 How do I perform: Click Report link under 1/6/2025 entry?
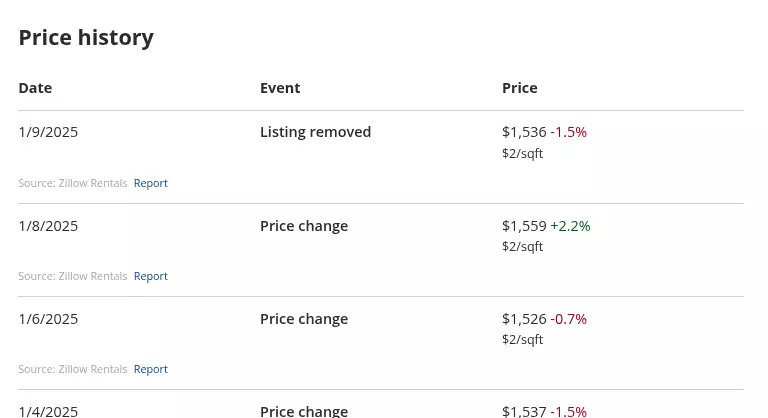pos(150,369)
